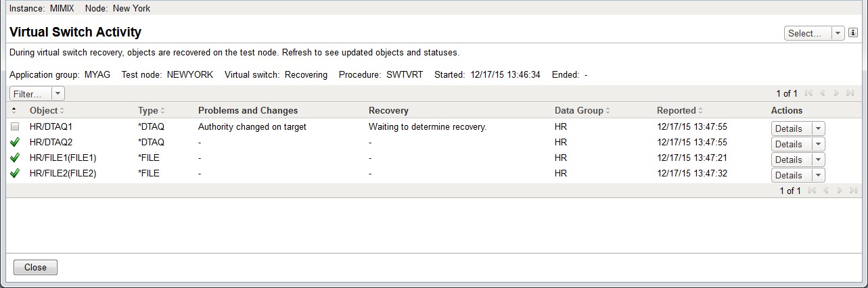Click the green checkmark for HR/FILE2(FILE2)
Viewport: 868px width, 288px height.
(x=15, y=174)
